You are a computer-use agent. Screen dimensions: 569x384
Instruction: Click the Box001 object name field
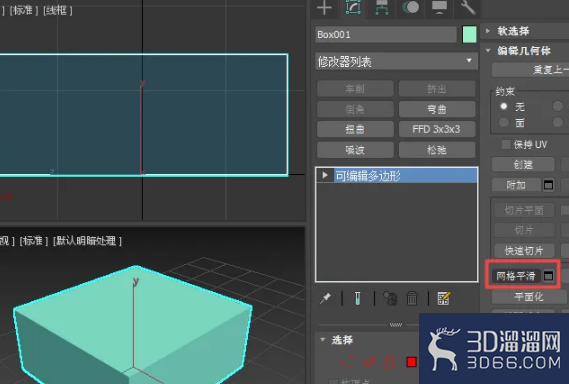coord(386,34)
